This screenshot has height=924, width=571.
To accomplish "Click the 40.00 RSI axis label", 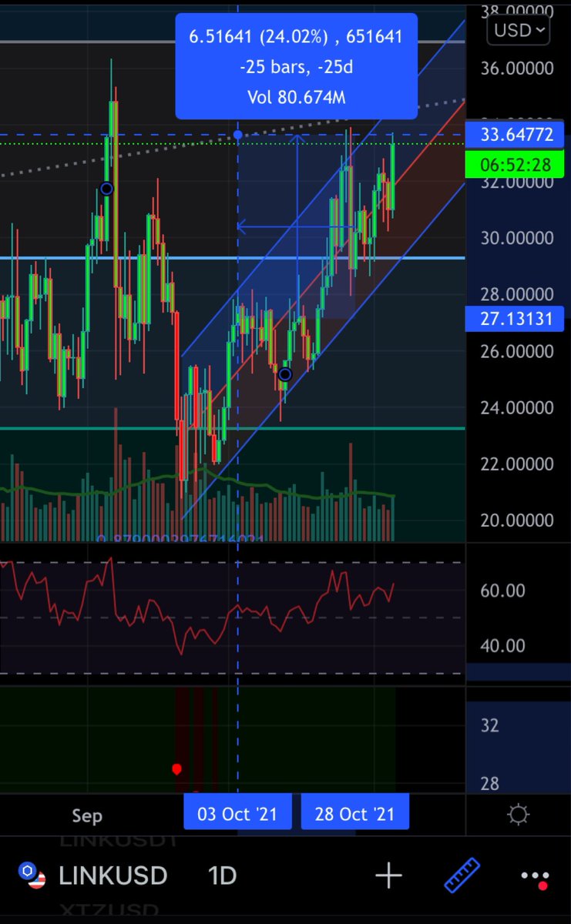I will (502, 646).
